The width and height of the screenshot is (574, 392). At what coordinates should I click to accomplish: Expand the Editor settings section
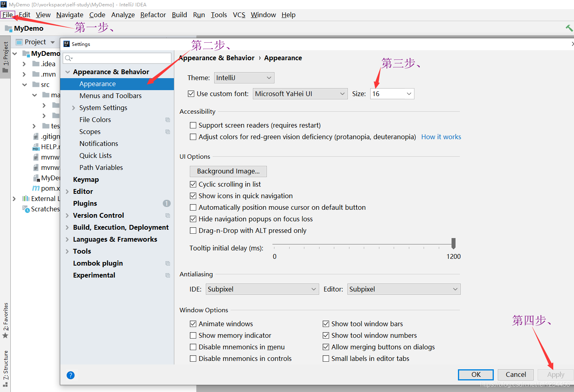pos(67,192)
